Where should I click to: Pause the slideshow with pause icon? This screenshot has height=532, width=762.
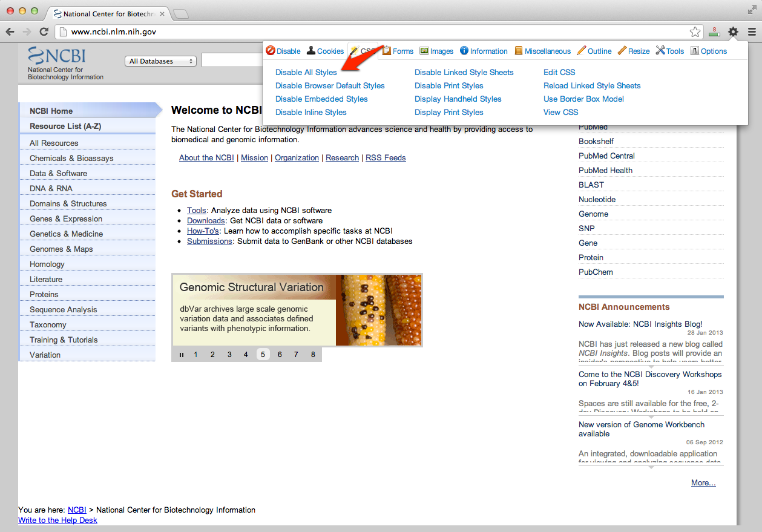click(x=182, y=355)
